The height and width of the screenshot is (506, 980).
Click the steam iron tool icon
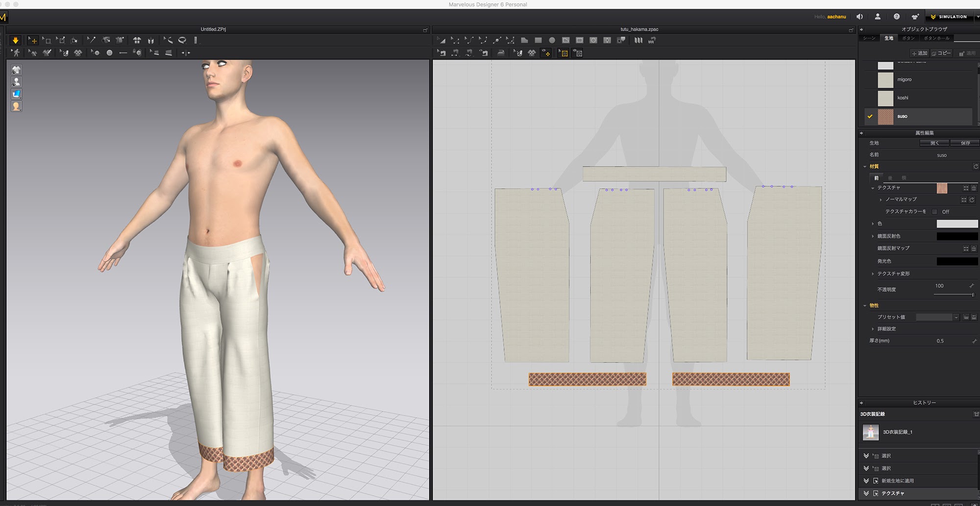(501, 53)
